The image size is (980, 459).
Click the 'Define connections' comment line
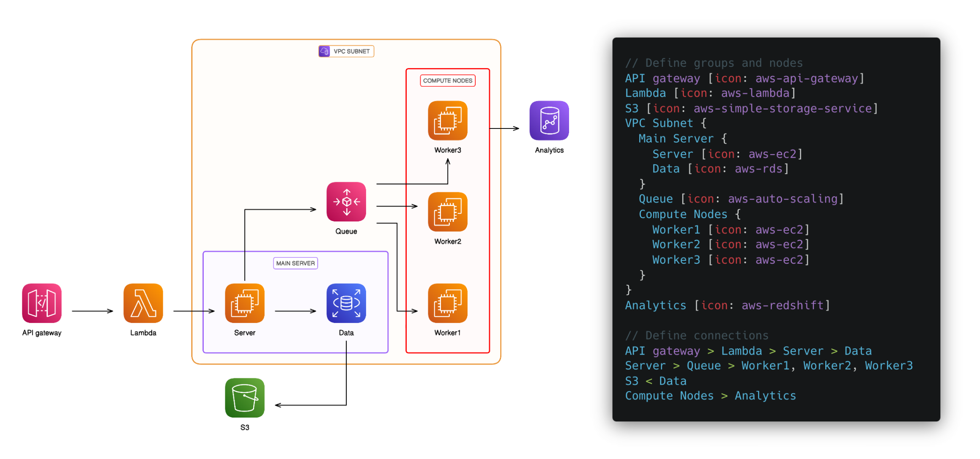point(697,335)
